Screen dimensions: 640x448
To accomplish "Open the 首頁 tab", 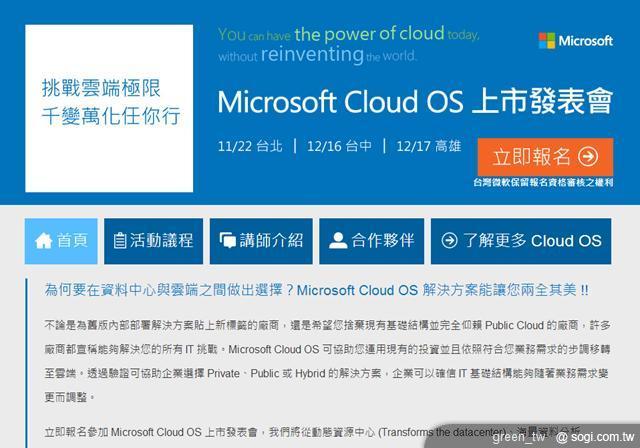I will [x=61, y=241].
